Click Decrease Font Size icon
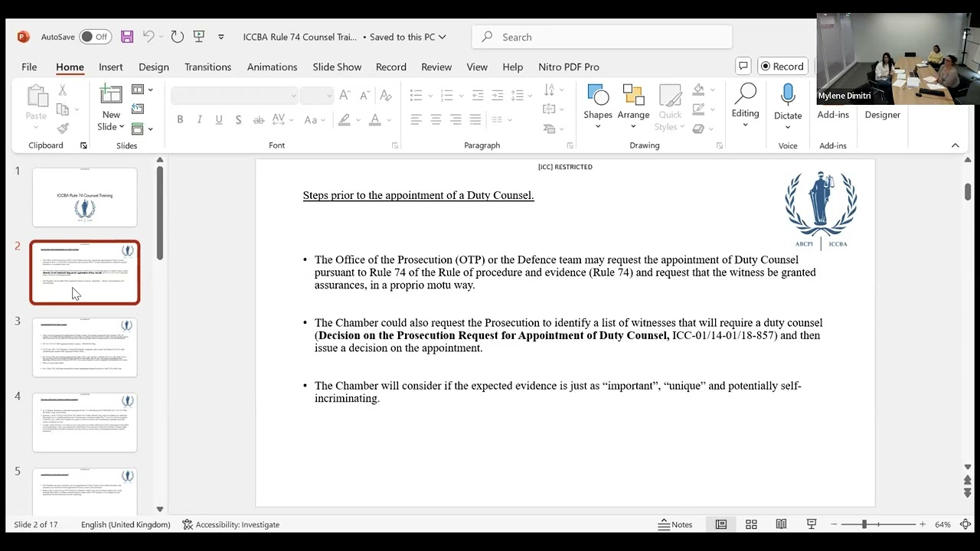Viewport: 980px width, 551px height. pos(364,95)
